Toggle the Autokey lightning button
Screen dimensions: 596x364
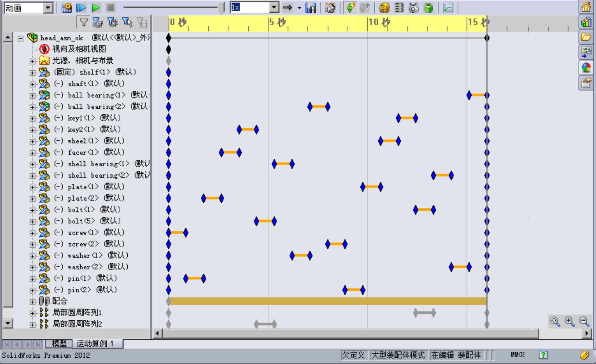click(350, 8)
